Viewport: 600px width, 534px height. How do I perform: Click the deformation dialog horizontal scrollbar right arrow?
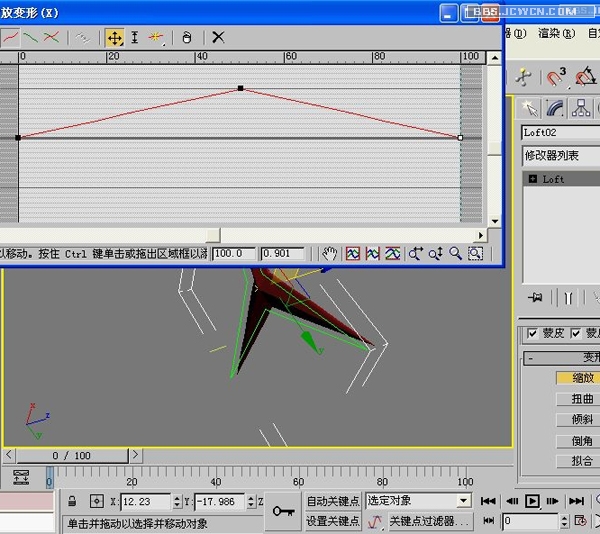pyautogui.click(x=481, y=236)
